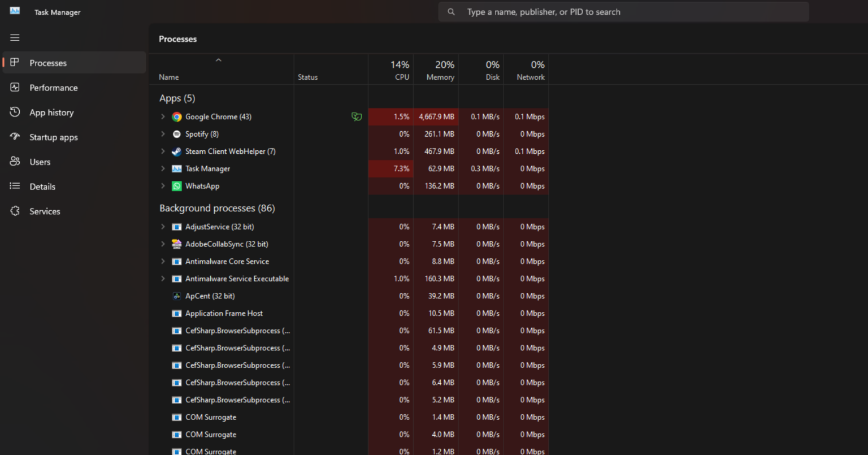Open the Performance tab
Screen dimensions: 868x455
pos(74,88)
